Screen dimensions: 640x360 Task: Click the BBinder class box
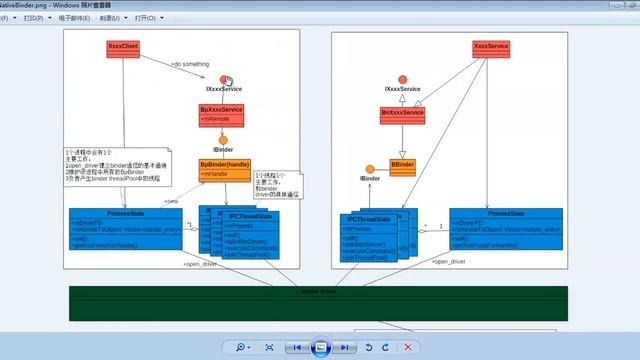402,167
